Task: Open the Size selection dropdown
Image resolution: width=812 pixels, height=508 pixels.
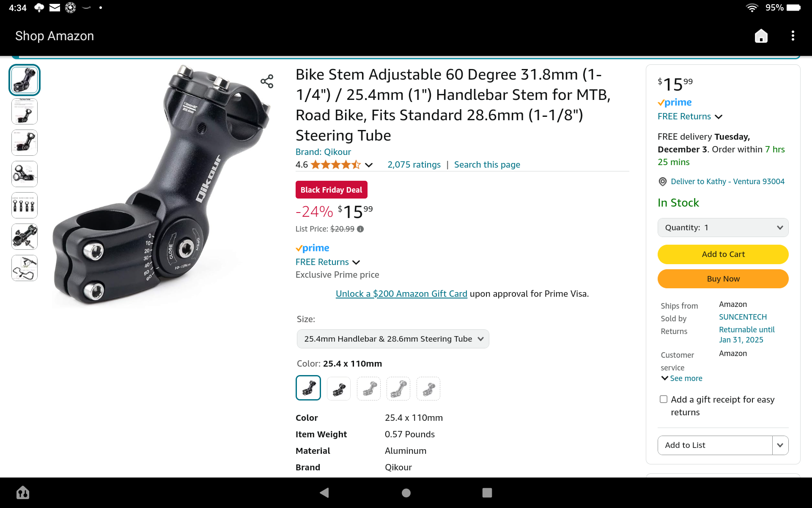Action: click(393, 339)
